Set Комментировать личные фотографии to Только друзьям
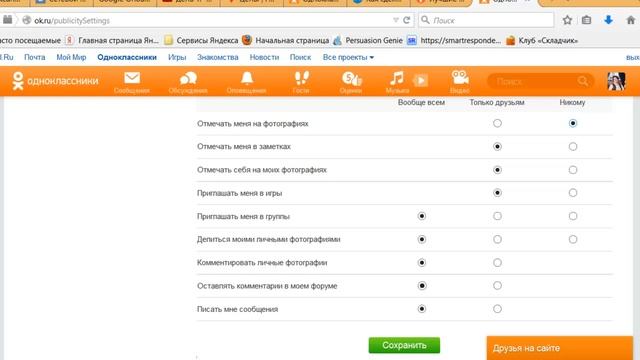The image size is (640, 360). coord(497,262)
